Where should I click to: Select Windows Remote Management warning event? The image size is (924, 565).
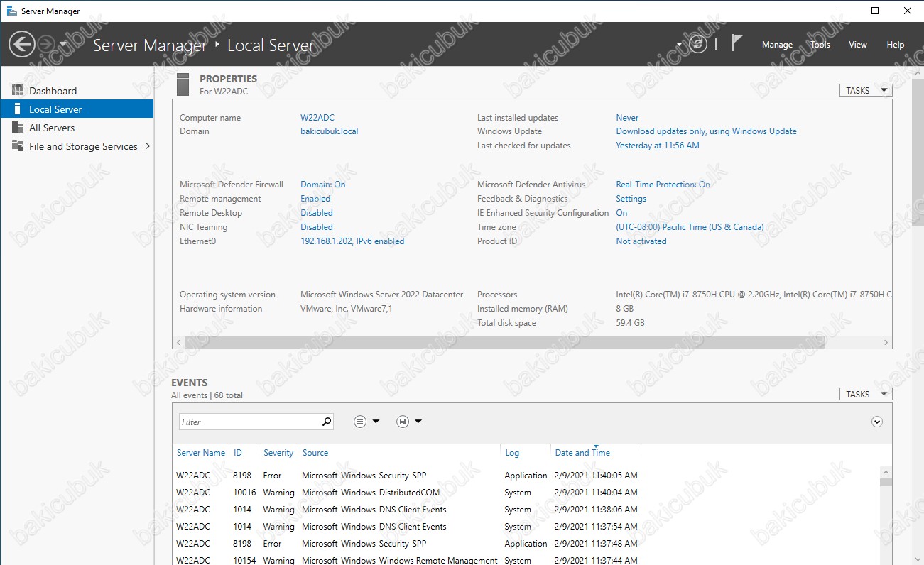click(526, 559)
